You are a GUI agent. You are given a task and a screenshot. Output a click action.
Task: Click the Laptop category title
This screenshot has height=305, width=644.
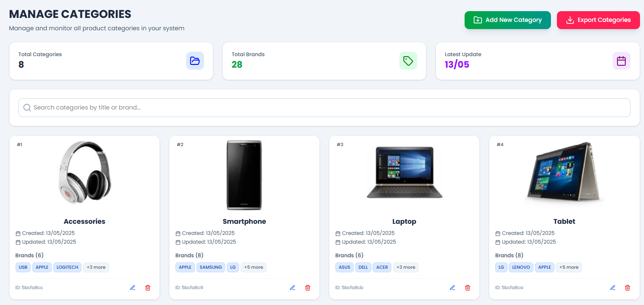point(404,221)
